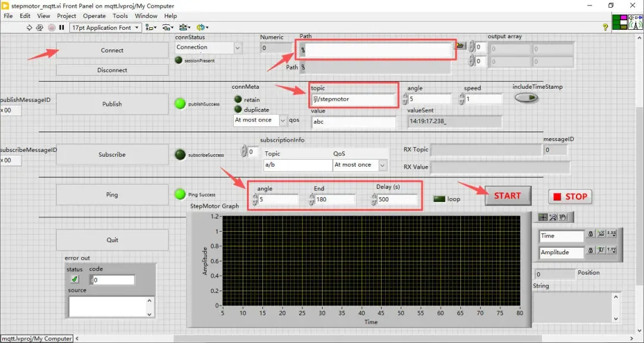Toggle the includeTimeStamp switch
644x343 pixels.
coord(527,98)
